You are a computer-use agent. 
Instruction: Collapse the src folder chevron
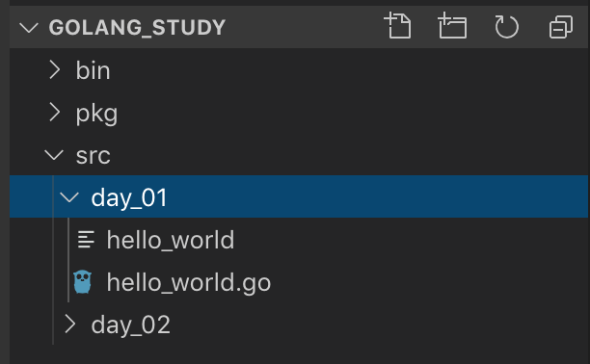click(x=54, y=155)
